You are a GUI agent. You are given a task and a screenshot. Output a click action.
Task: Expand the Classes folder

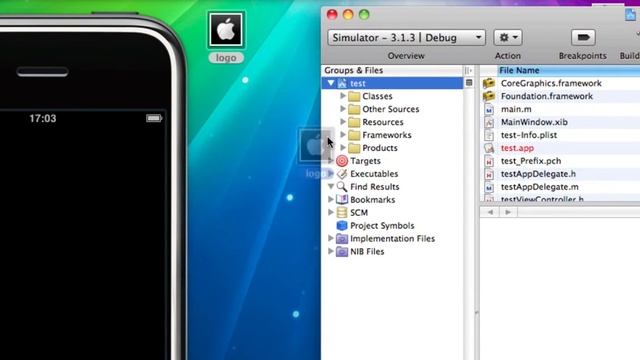(343, 96)
